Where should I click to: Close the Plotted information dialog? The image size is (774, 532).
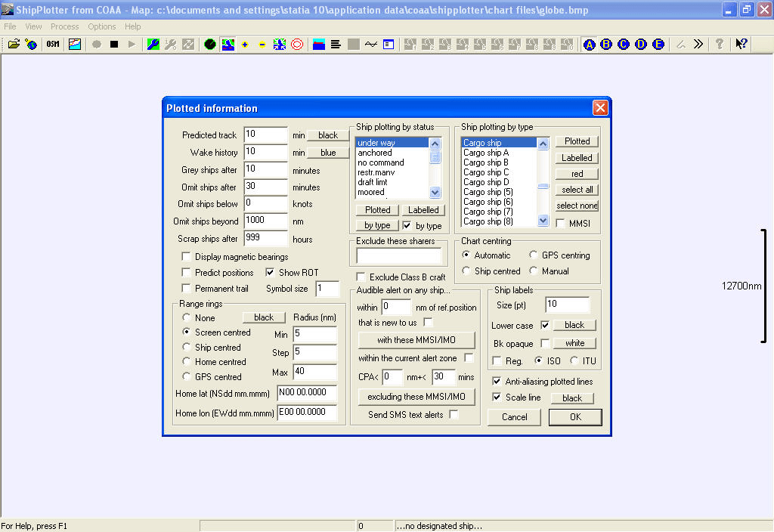pos(600,107)
